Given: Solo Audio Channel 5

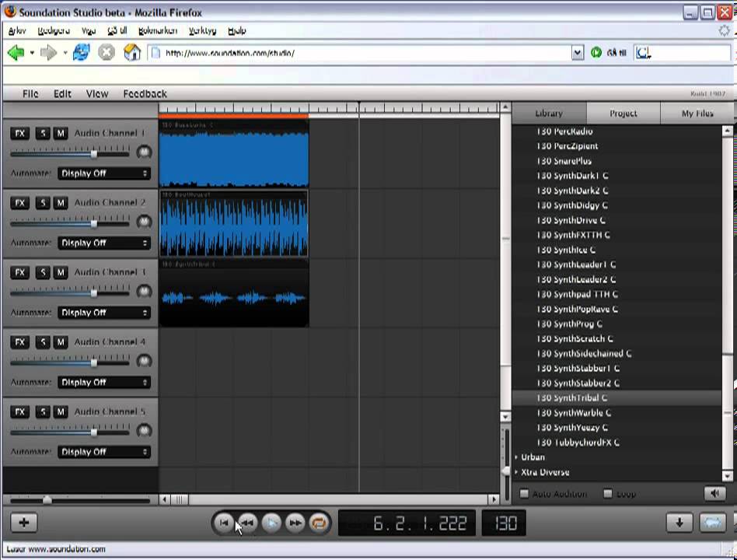Looking at the screenshot, I should pyautogui.click(x=43, y=412).
